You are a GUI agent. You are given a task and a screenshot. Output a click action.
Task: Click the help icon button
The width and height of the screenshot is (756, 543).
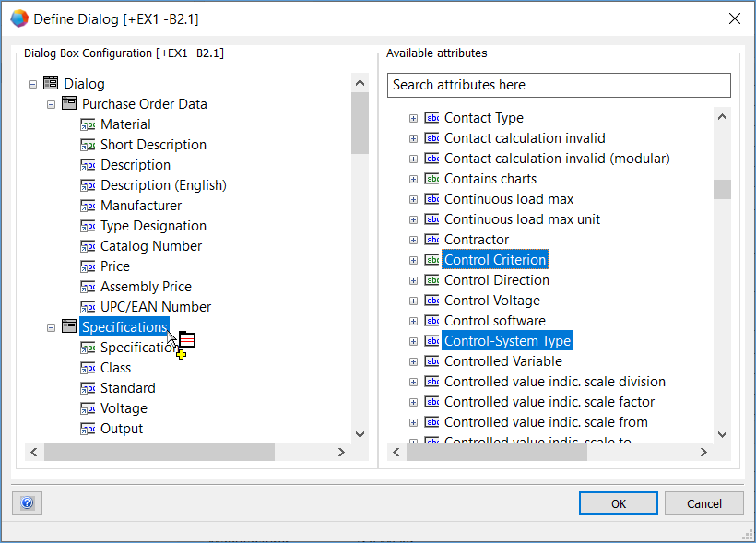tap(27, 503)
